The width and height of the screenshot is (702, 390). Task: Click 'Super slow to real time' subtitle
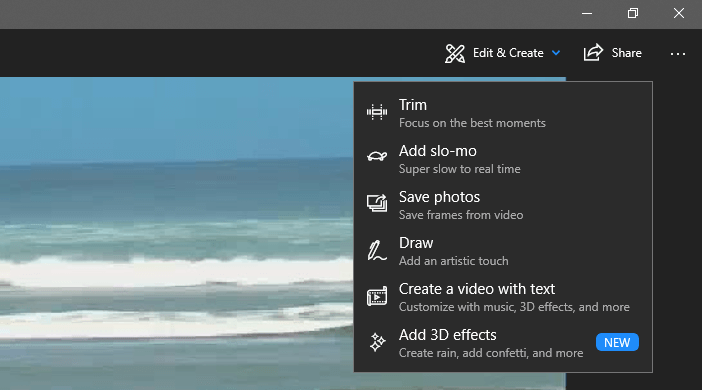[460, 169]
